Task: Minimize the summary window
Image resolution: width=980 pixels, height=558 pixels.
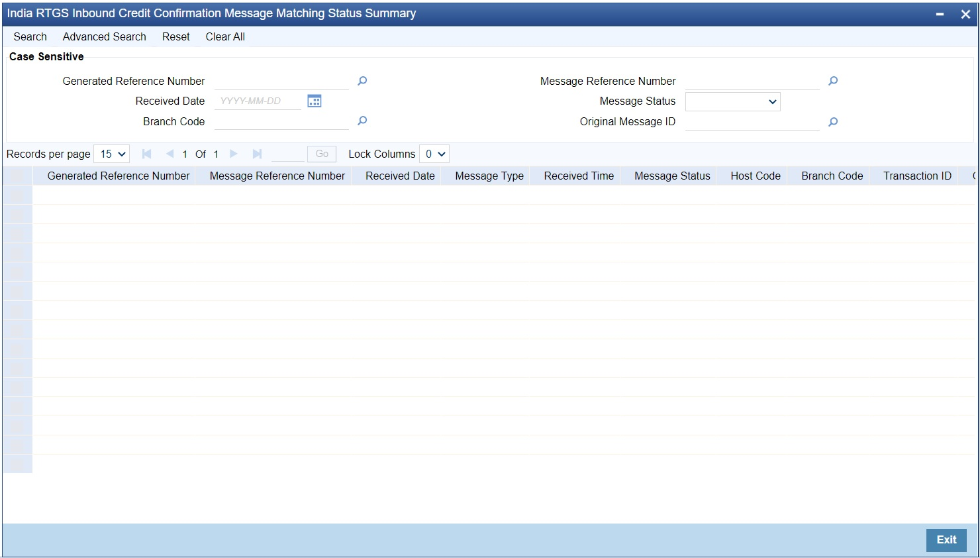Action: (x=940, y=14)
